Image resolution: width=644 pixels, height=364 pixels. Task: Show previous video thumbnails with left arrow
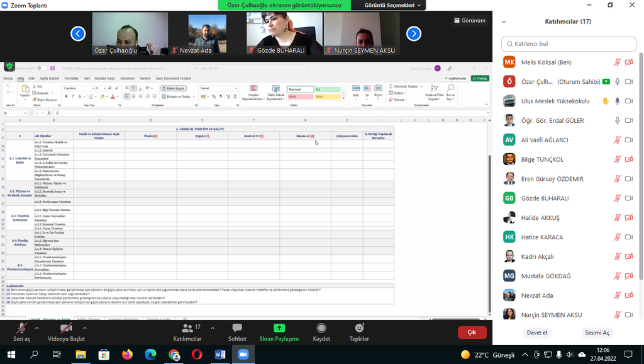tap(78, 33)
